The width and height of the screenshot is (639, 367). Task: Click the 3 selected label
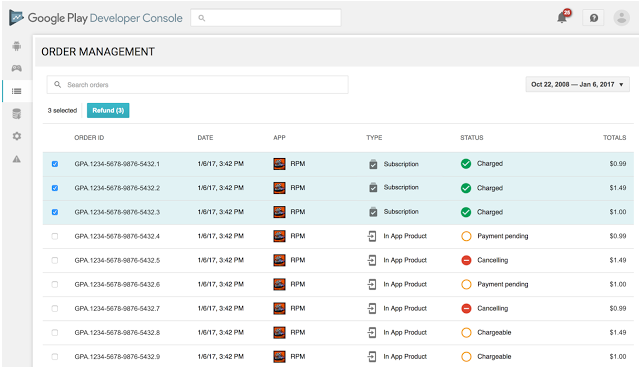62,110
